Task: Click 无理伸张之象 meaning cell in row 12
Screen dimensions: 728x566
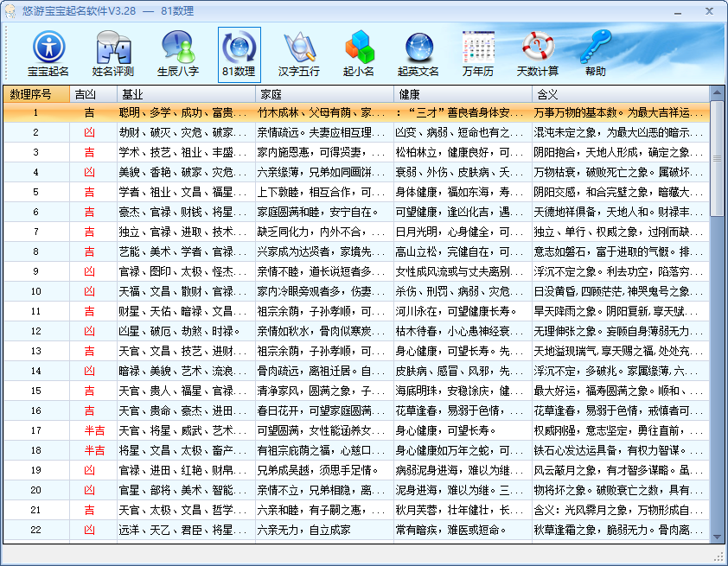Action: [621, 331]
